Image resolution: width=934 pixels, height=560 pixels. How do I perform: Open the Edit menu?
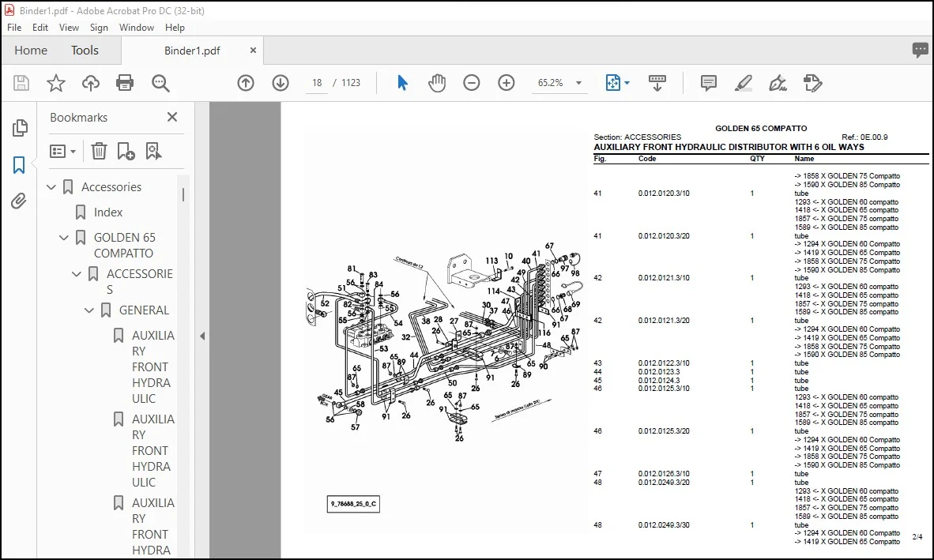tap(40, 28)
